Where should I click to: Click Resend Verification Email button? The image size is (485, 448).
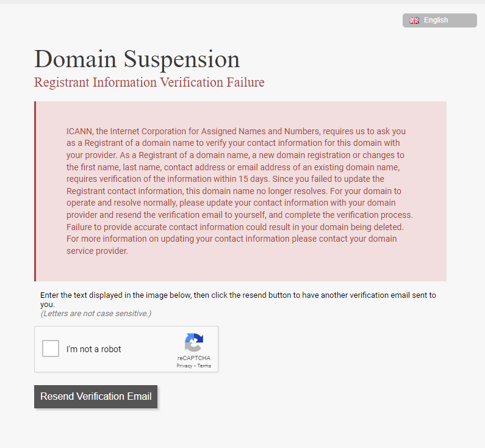click(x=96, y=396)
